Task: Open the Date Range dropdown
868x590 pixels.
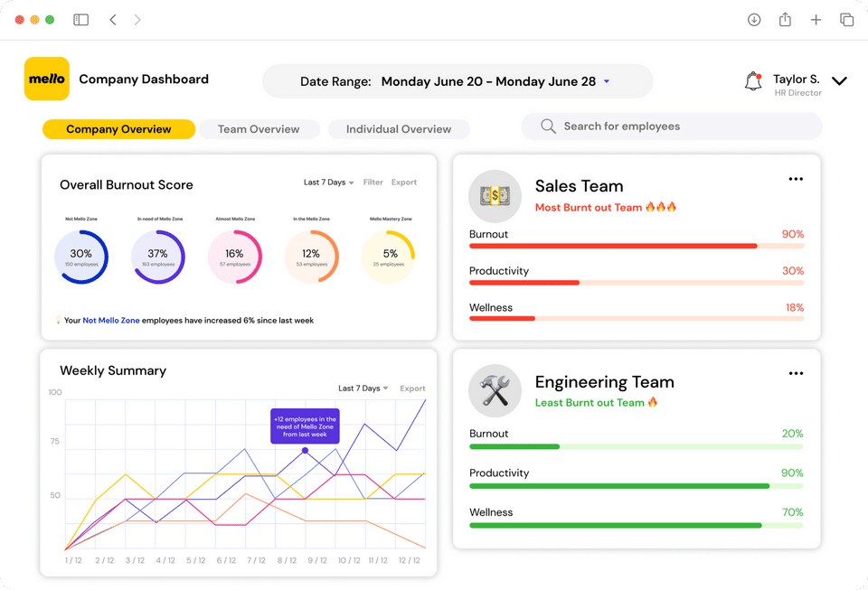Action: 458,81
